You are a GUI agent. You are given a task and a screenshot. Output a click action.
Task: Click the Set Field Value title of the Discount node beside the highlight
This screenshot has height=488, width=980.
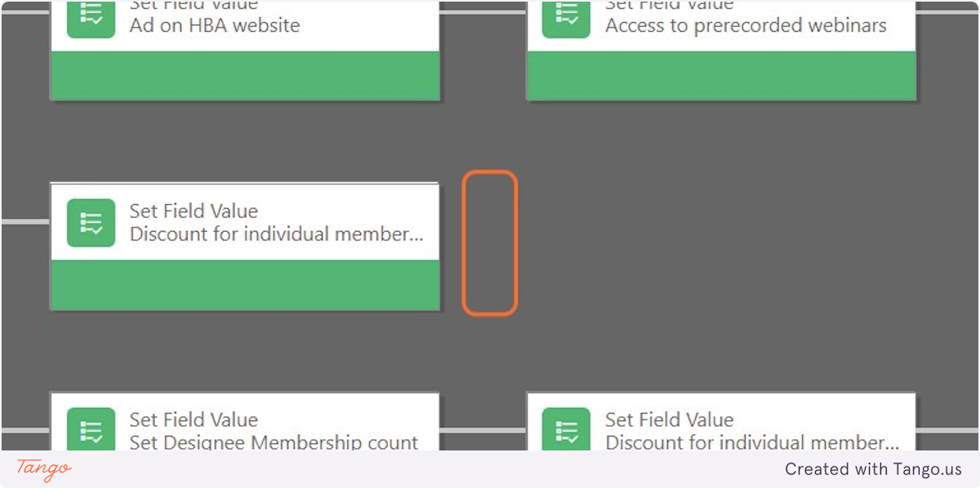coord(194,211)
